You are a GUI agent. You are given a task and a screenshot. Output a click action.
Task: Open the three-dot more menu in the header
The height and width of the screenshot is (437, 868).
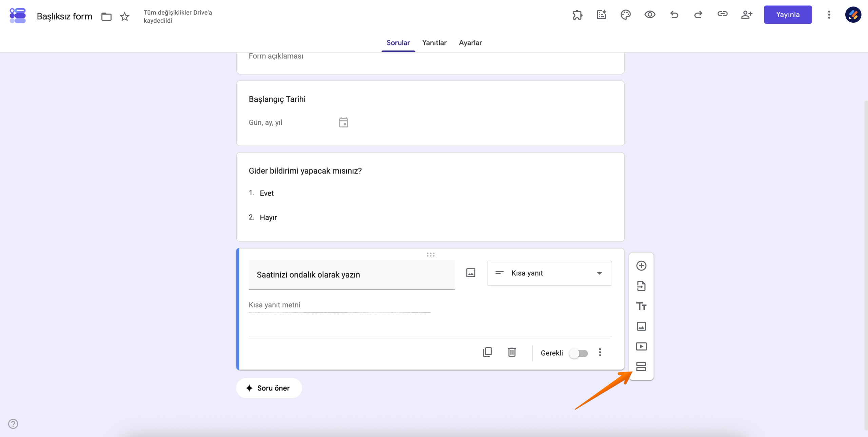829,15
